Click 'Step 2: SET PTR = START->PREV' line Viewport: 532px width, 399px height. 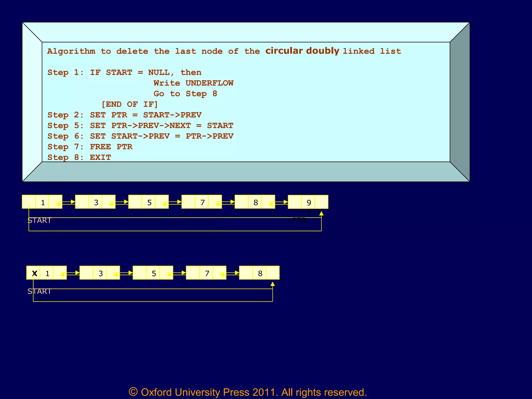[124, 115]
